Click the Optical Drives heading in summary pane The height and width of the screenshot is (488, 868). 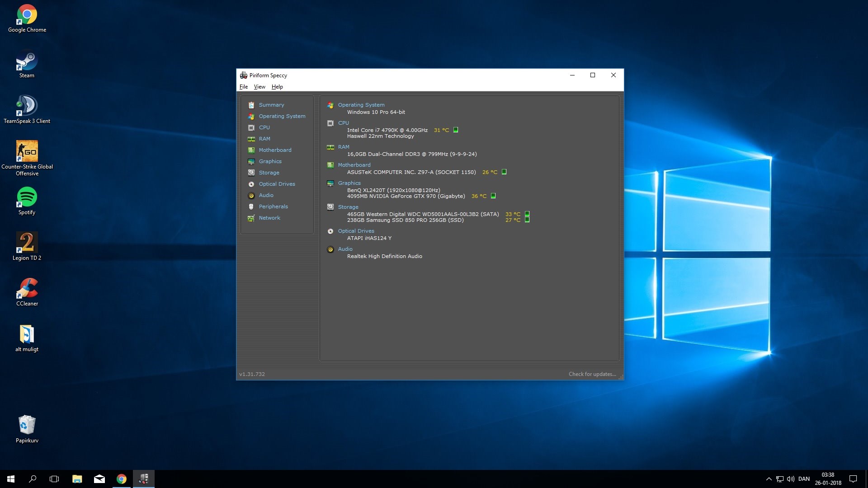(x=356, y=231)
